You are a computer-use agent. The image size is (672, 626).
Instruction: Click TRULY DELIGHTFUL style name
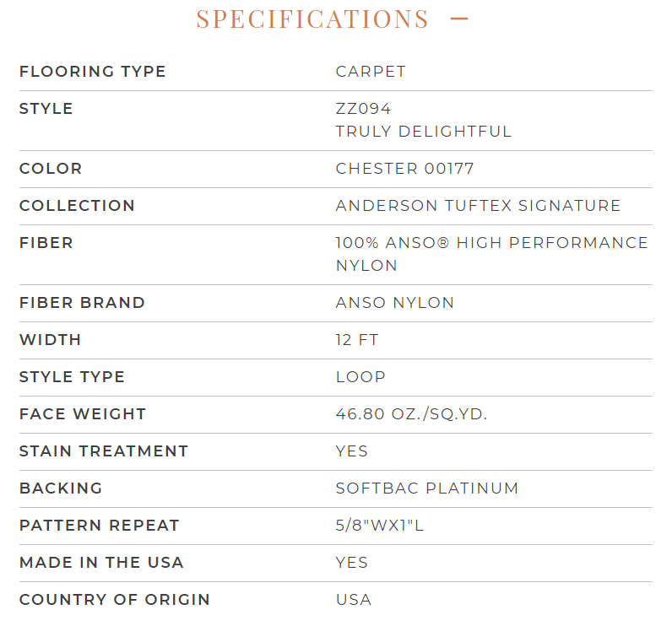point(424,132)
